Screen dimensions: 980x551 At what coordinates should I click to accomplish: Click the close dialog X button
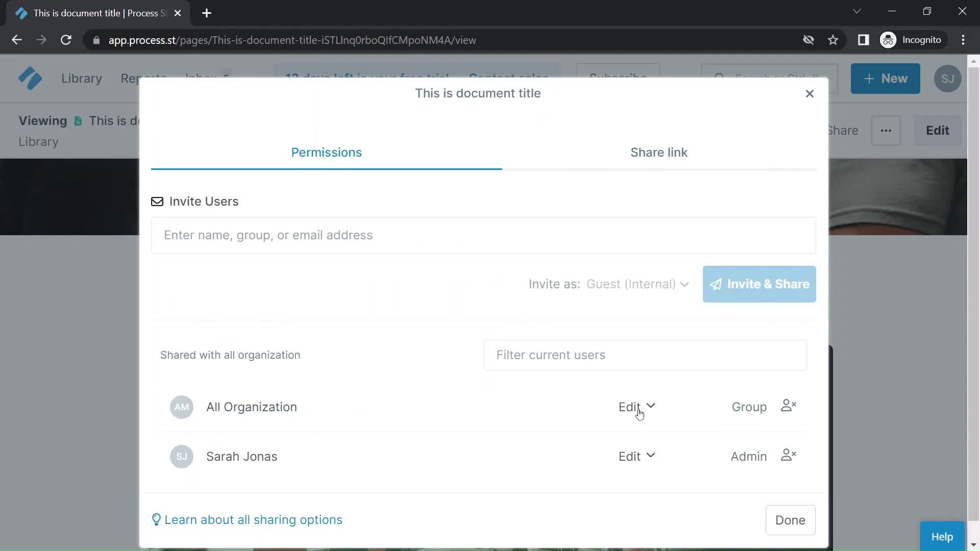810,93
